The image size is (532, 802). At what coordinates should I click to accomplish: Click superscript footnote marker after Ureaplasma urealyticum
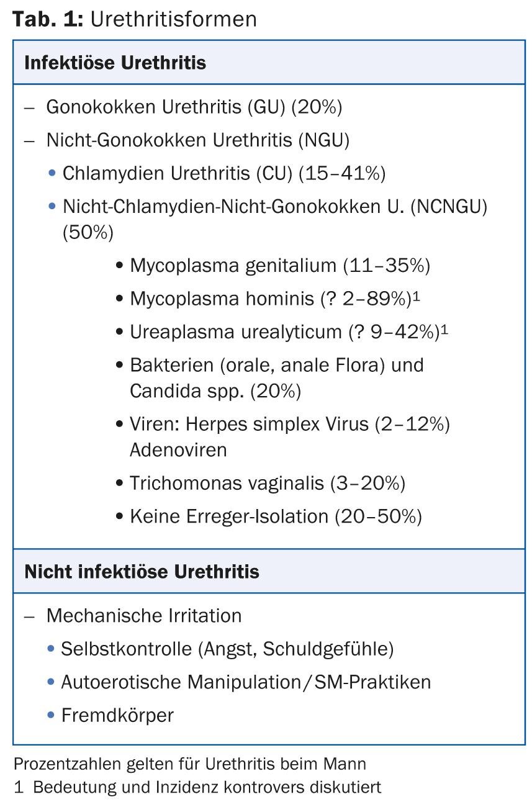click(x=444, y=329)
